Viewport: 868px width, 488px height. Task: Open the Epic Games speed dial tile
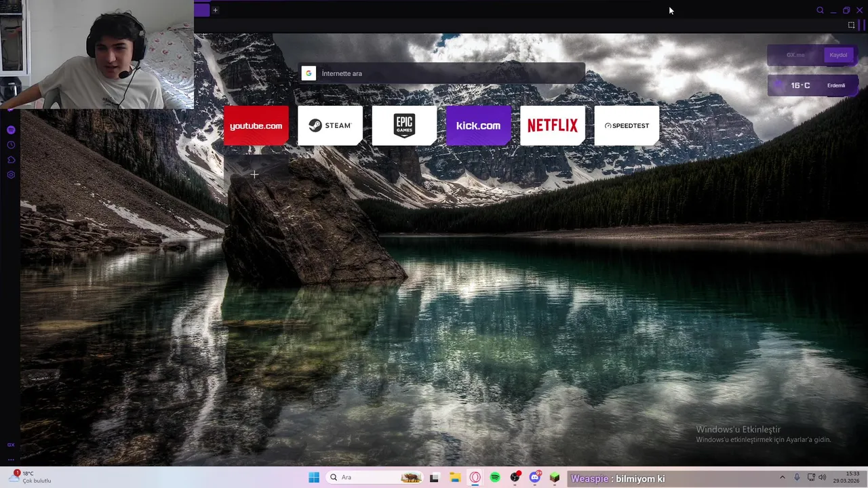point(404,125)
